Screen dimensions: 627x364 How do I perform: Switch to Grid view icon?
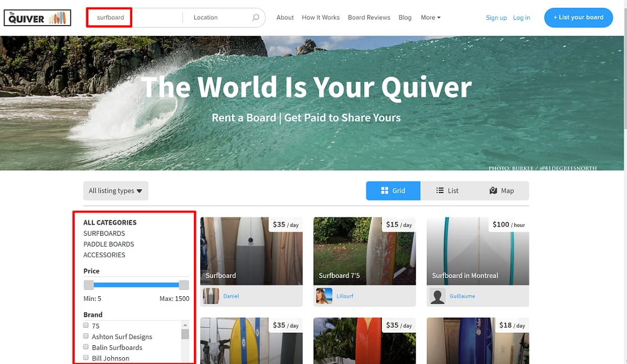click(x=393, y=190)
